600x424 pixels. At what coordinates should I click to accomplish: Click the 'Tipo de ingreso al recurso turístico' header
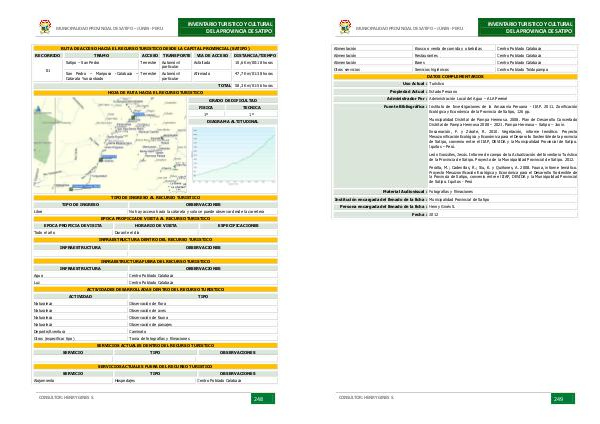150,199
